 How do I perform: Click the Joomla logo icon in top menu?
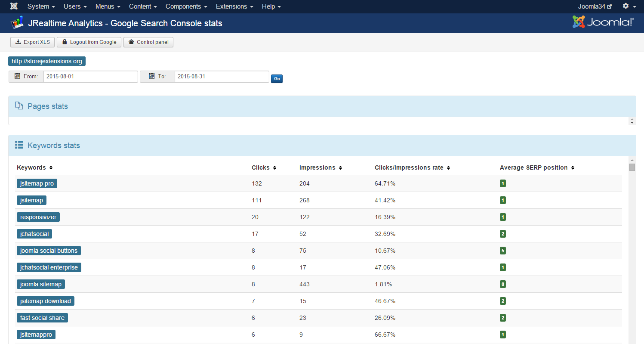point(14,6)
